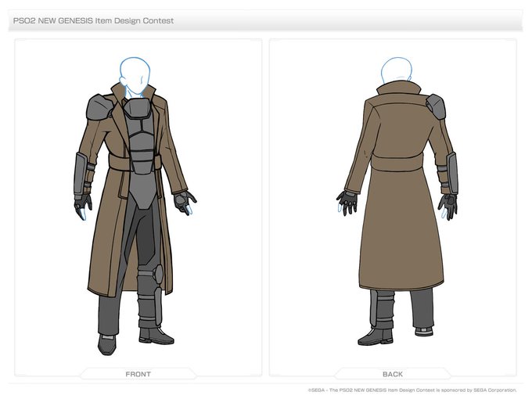Viewport: 532px width, 399px height.
Task: Click the 'PSO2 NEW GENESIS Item Design Contest' title
Action: tap(93, 20)
